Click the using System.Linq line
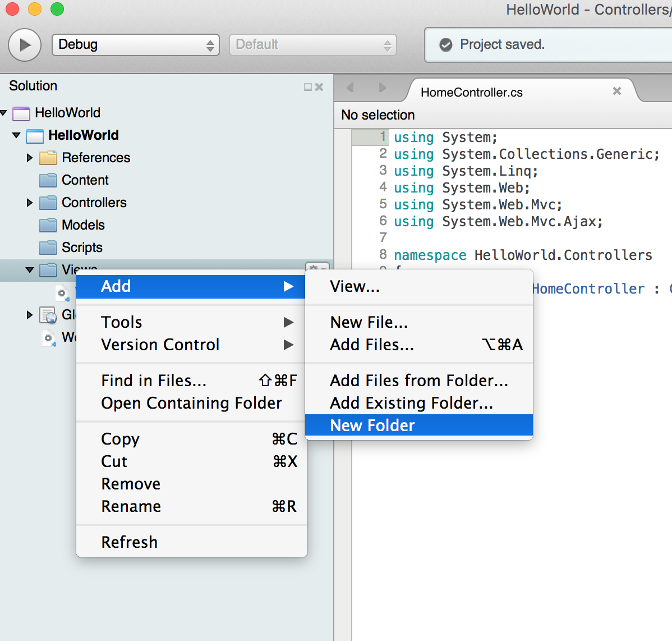Viewport: 672px width, 641px height. [x=466, y=171]
